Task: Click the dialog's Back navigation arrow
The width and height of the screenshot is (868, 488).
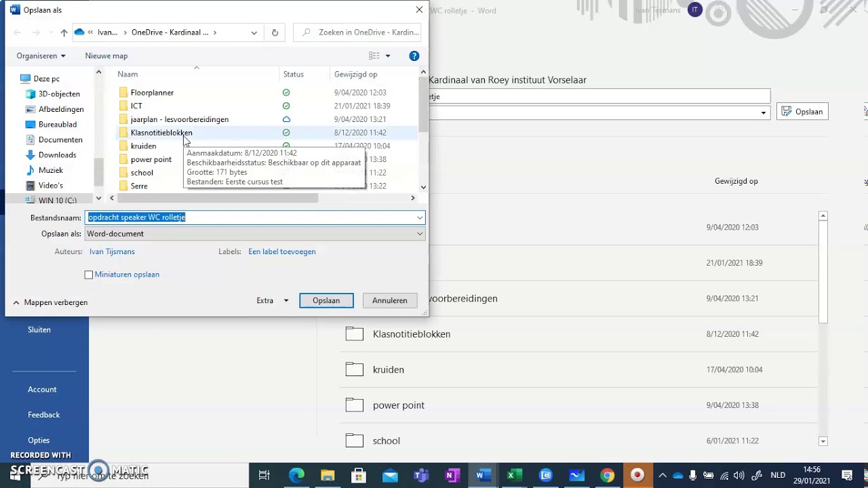Action: pyautogui.click(x=18, y=33)
